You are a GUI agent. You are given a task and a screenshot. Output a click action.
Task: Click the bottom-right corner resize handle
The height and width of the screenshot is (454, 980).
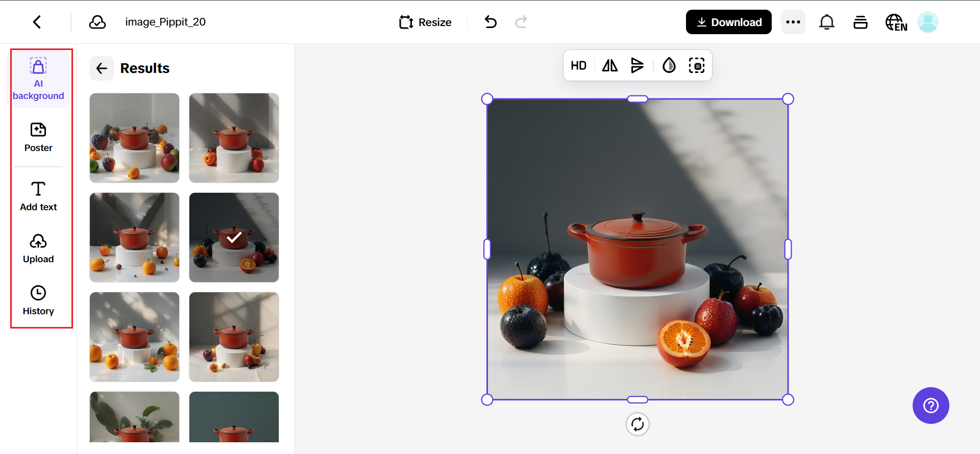(x=788, y=399)
